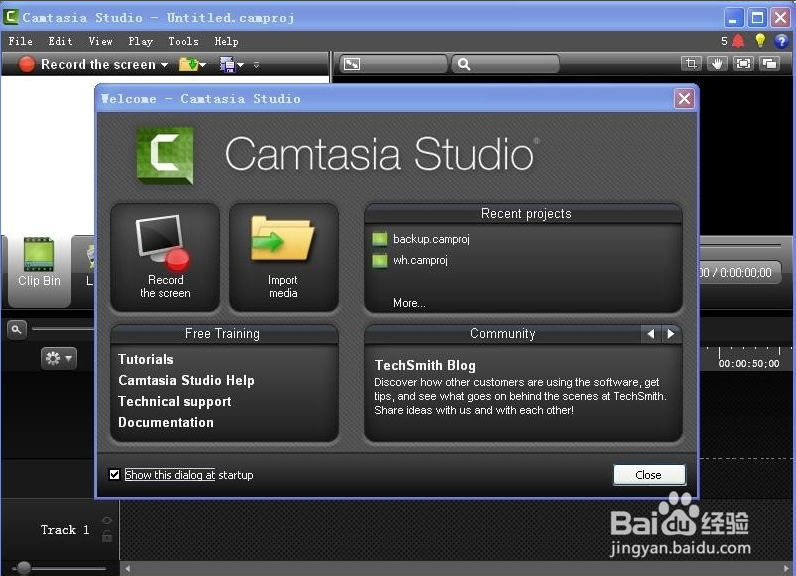Click the Record the screen toolbar label
The width and height of the screenshot is (796, 576).
[98, 64]
